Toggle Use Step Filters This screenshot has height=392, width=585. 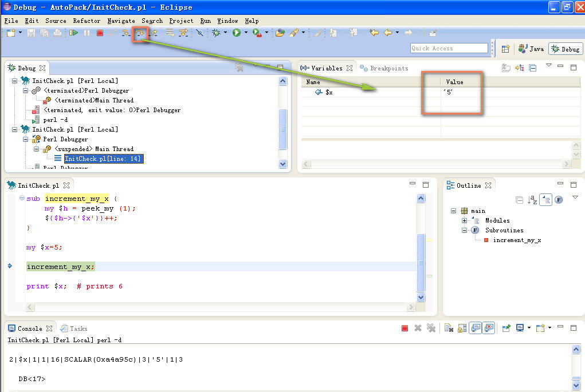tap(183, 33)
